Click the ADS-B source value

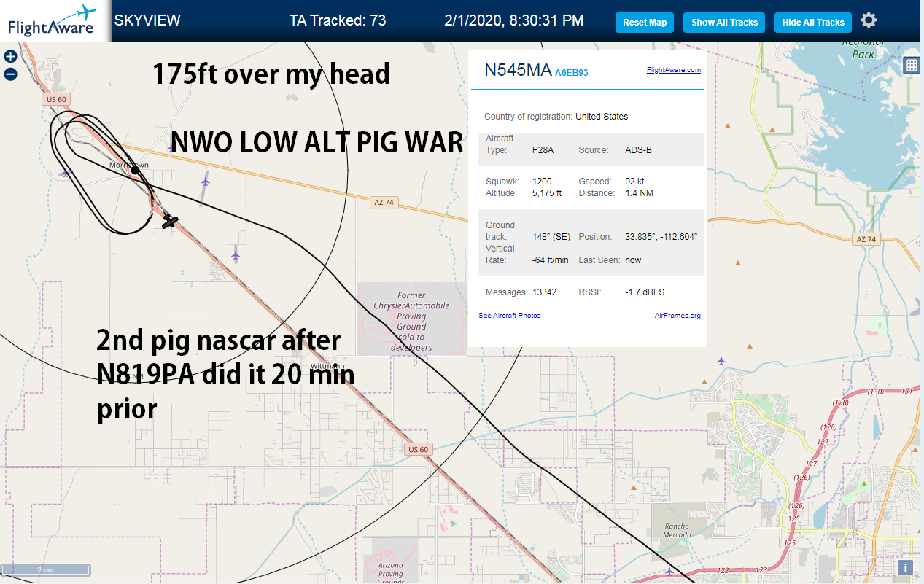(639, 150)
